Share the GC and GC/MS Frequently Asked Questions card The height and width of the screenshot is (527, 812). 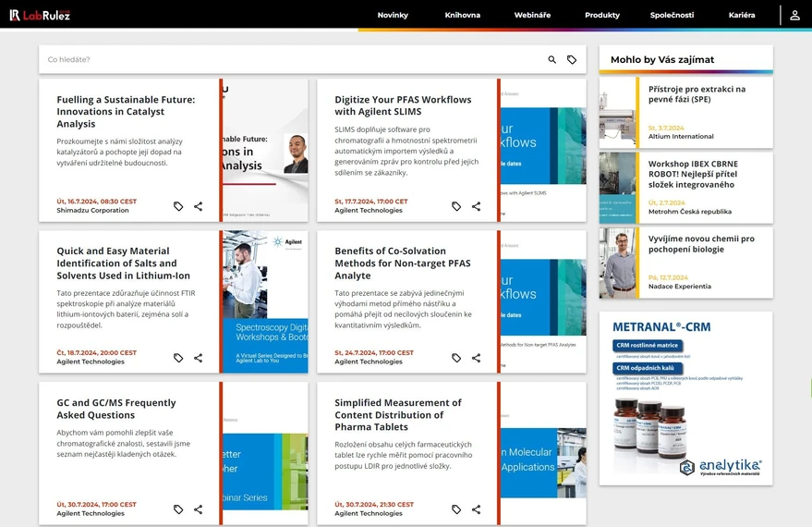point(199,509)
